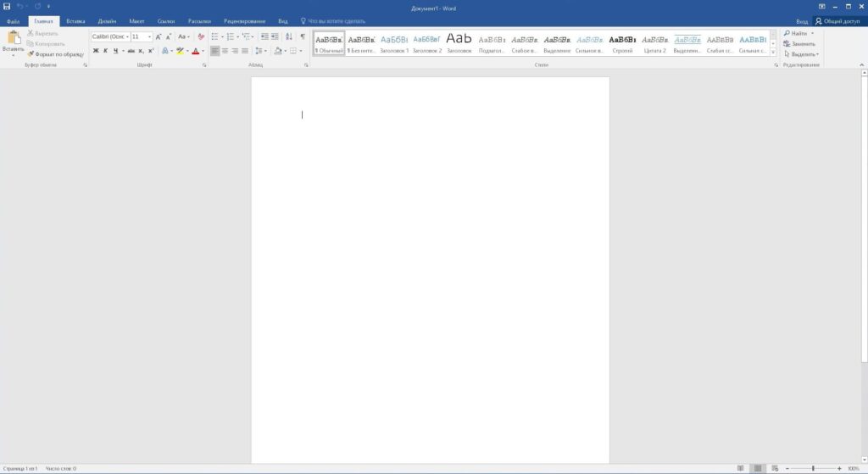Viewport: 868px width, 474px height.
Task: Click the increase indent icon
Action: pyautogui.click(x=275, y=36)
